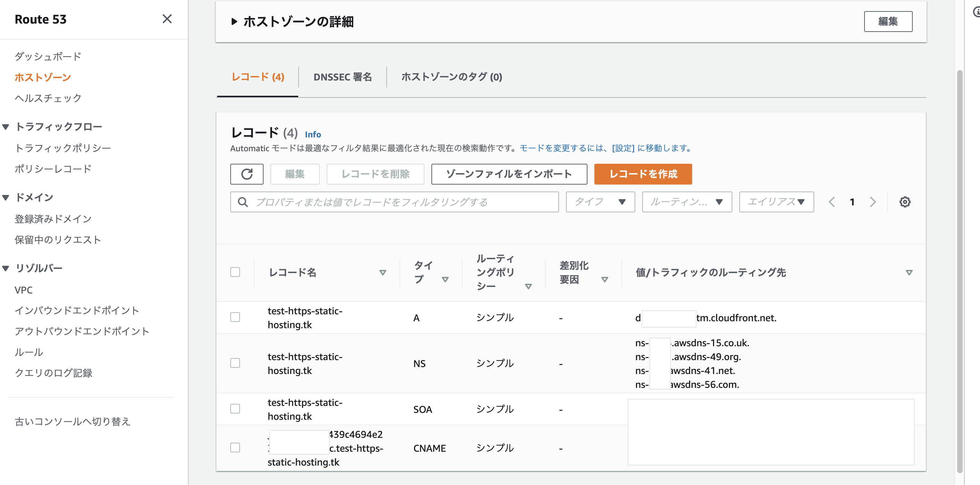Open the タイプ filter dropdown
The width and height of the screenshot is (980, 485).
pyautogui.click(x=600, y=202)
